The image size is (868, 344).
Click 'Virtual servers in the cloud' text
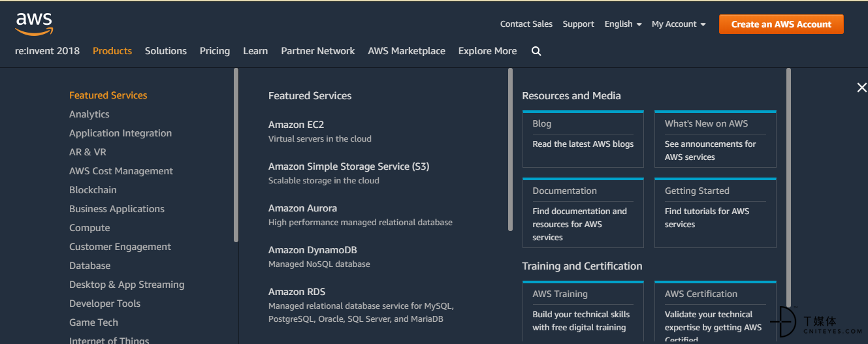320,139
